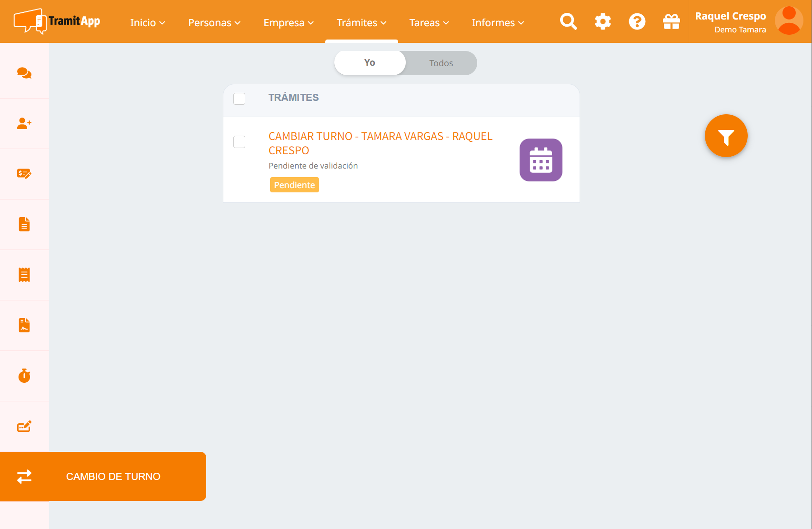Expand the Personas dropdown menu
The image size is (812, 529).
(x=214, y=23)
